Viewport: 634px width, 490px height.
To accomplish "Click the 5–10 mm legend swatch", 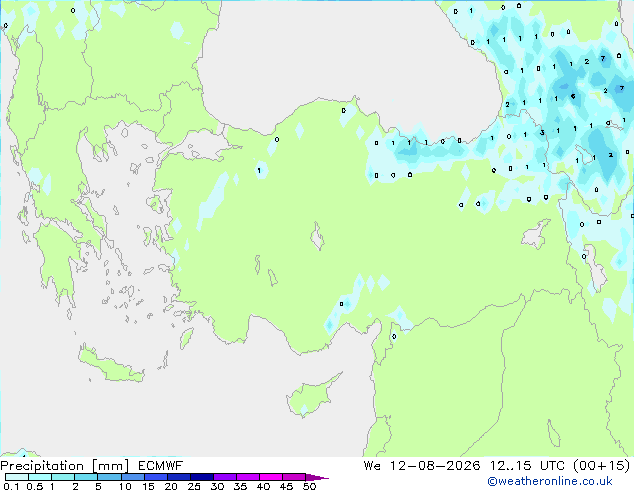I will pyautogui.click(x=109, y=477).
